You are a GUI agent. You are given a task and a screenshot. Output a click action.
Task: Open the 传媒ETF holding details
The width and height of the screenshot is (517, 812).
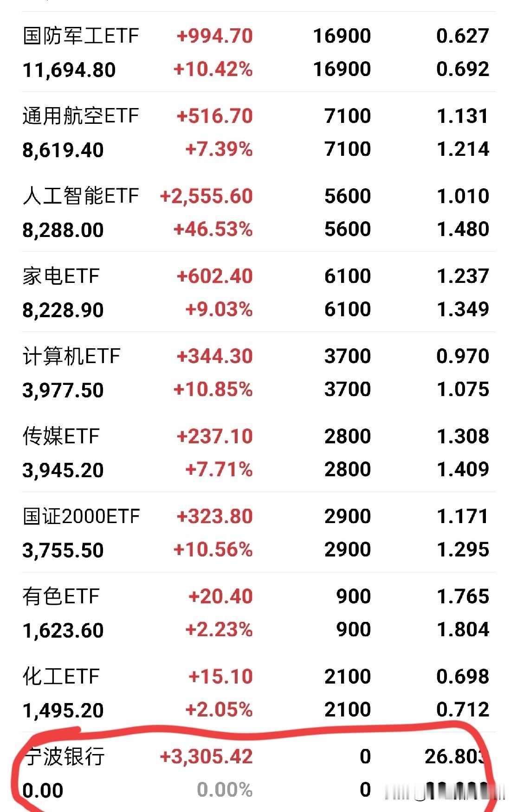coord(61,436)
